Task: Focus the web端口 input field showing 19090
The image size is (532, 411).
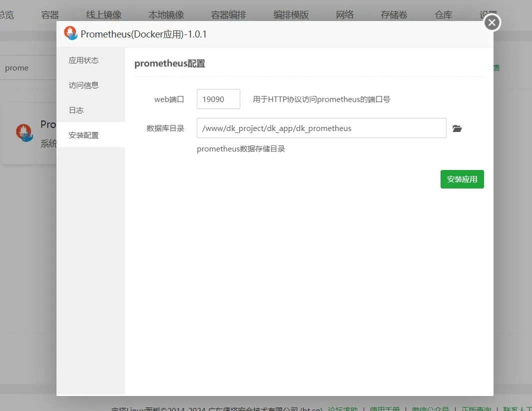Action: 218,99
